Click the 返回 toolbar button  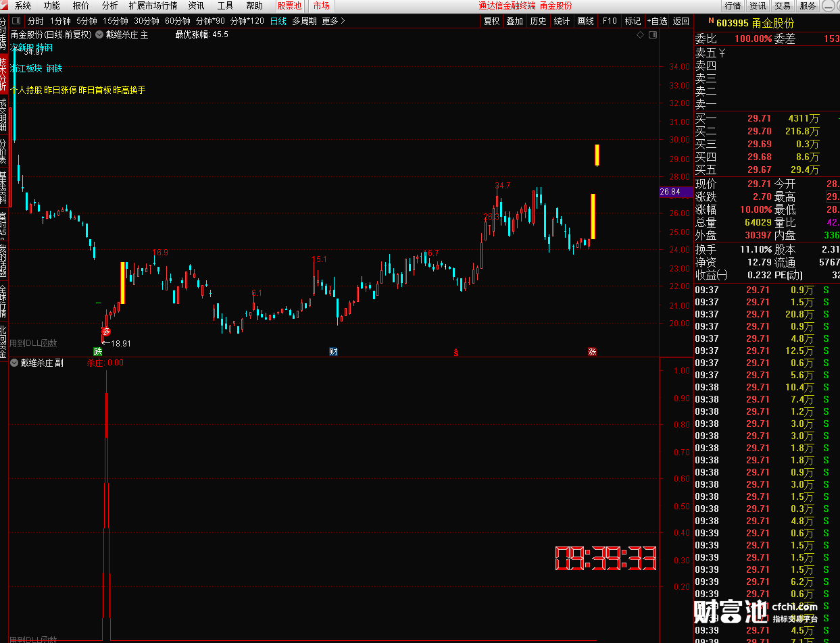681,21
